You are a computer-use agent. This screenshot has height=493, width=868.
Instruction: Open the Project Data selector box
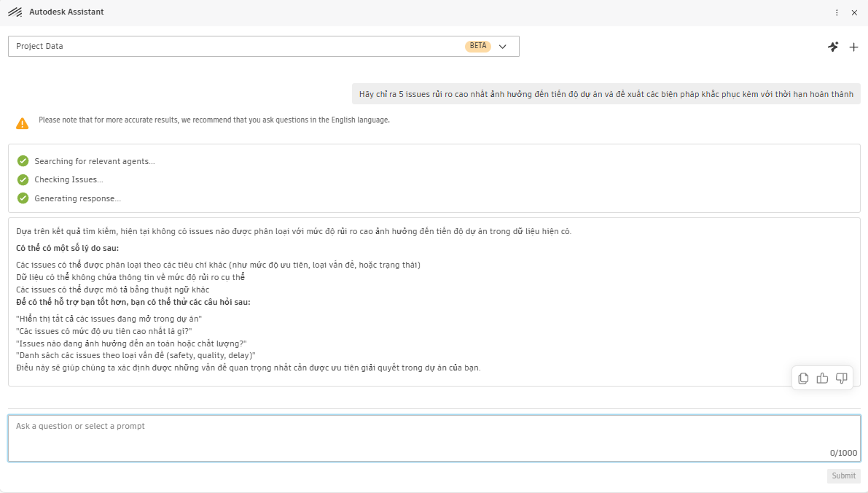coord(264,47)
